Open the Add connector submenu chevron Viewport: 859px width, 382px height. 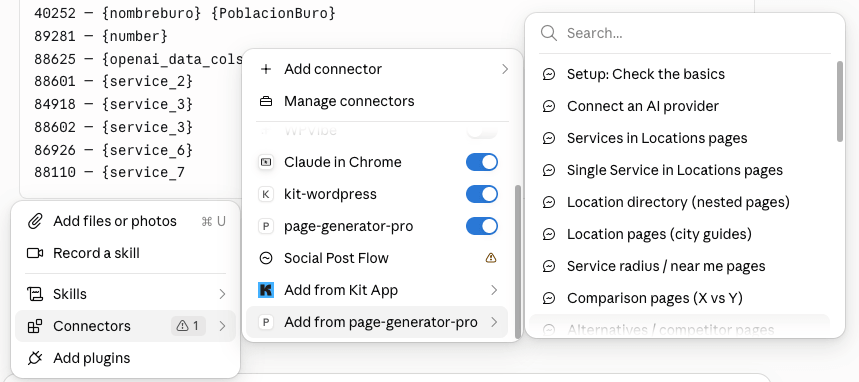pos(505,69)
